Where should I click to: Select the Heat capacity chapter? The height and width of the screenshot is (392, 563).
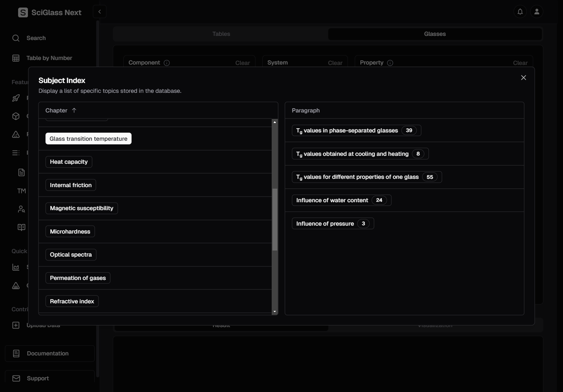[x=69, y=162]
